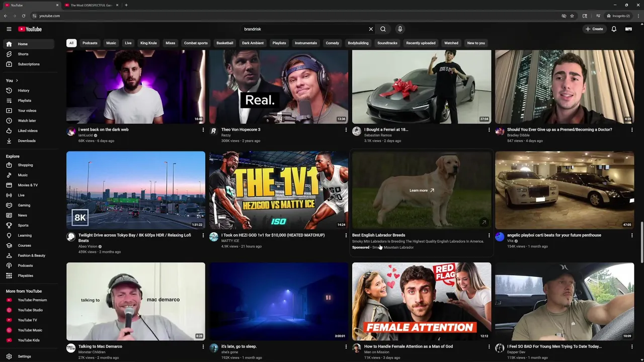This screenshot has width=644, height=362.
Task: Select the King Krule chip
Action: point(148,43)
